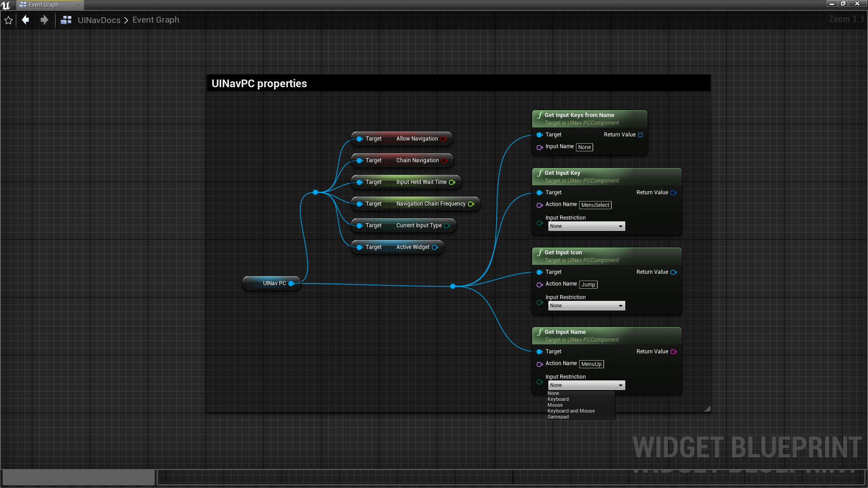868x488 pixels.
Task: Select Keyboard and Mouse from the dropdown list
Action: (x=571, y=411)
